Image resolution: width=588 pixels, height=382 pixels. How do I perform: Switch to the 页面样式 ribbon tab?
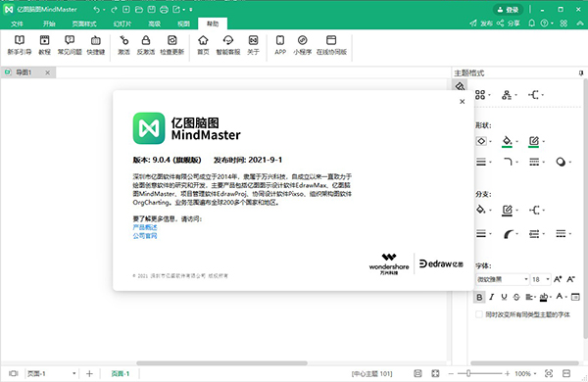(84, 24)
